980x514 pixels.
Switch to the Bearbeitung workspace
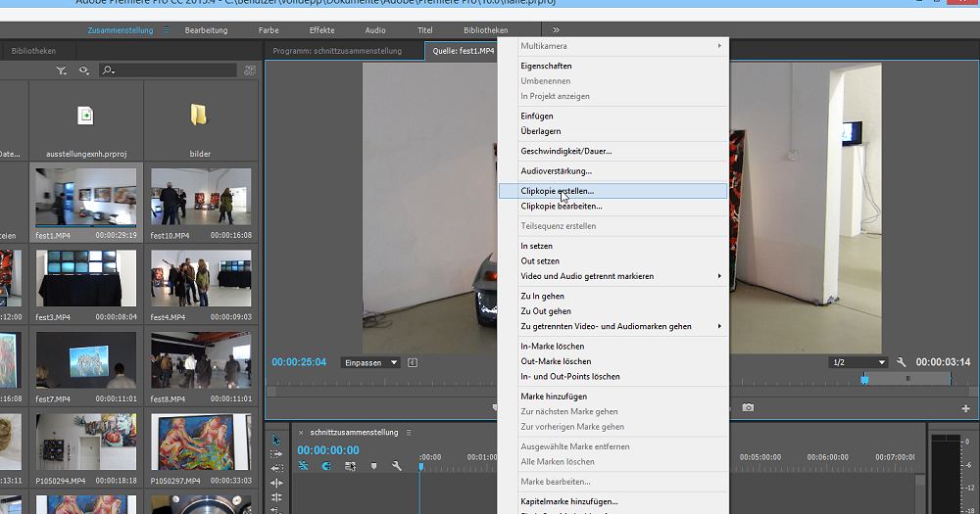click(x=206, y=30)
